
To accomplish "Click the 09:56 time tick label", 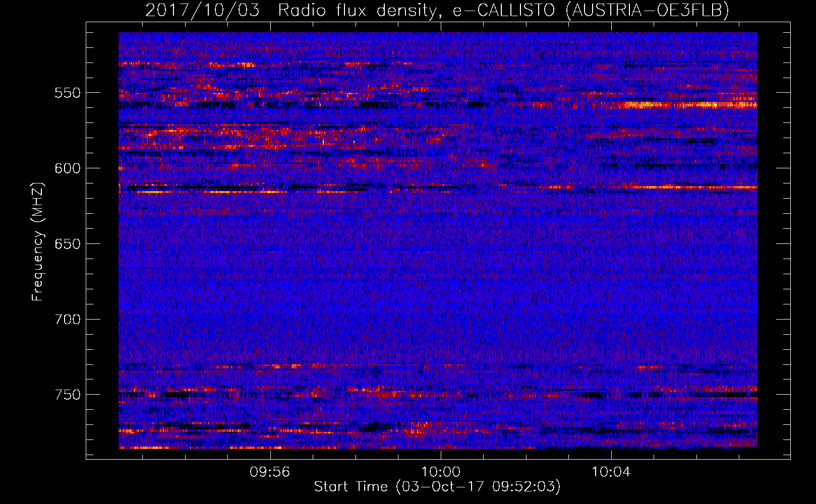I will coord(270,472).
